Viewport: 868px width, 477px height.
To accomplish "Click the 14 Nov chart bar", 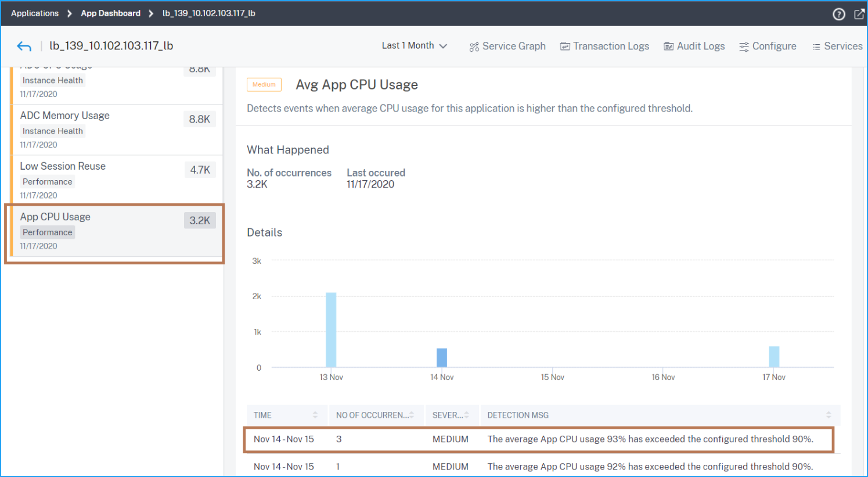I will (x=442, y=357).
